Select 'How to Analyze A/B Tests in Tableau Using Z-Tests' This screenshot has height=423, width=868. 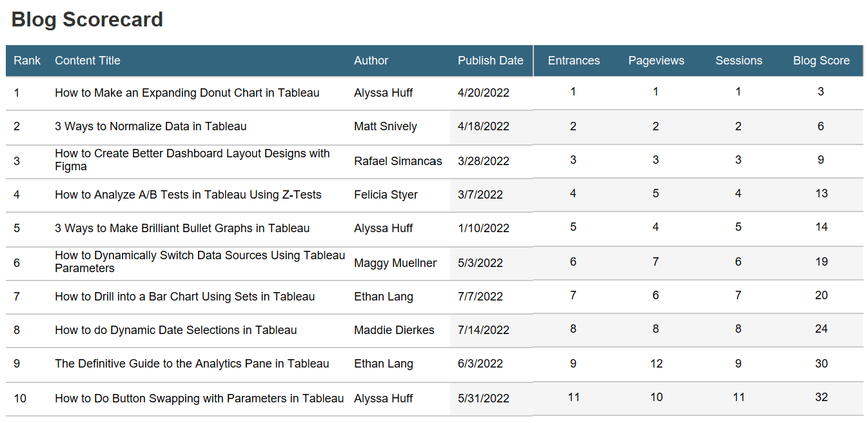[x=188, y=195]
